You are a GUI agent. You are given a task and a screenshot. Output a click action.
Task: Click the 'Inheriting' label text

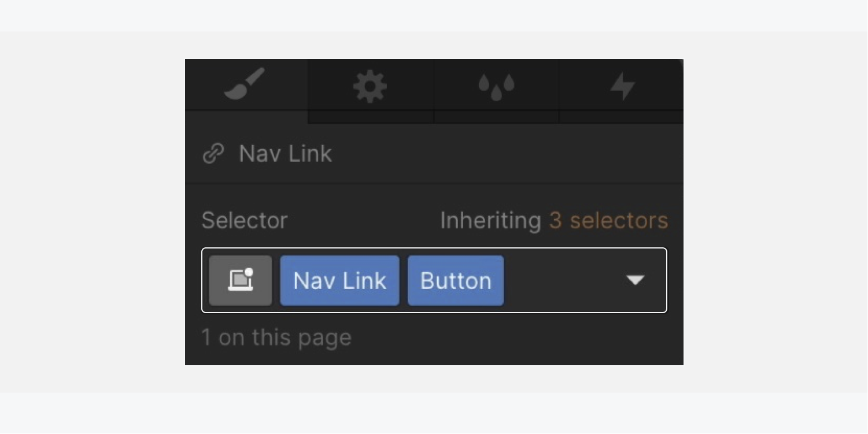[490, 220]
